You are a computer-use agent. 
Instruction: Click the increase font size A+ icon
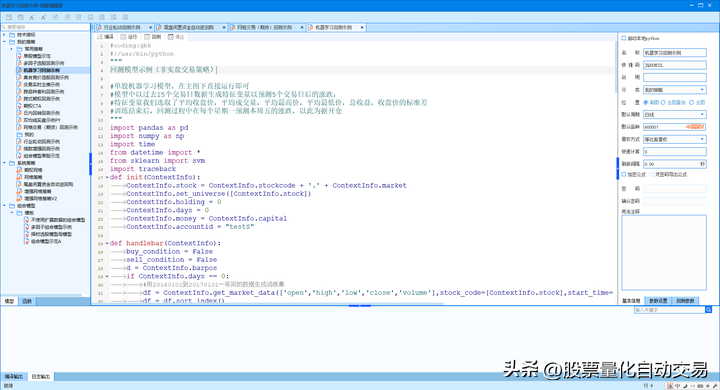[x=44, y=17]
